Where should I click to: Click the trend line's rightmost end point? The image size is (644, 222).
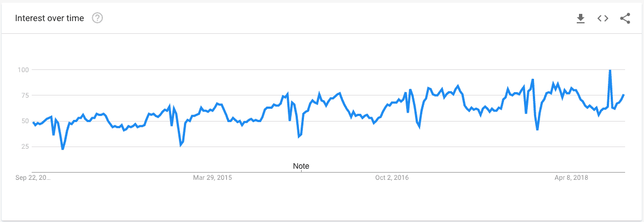624,95
